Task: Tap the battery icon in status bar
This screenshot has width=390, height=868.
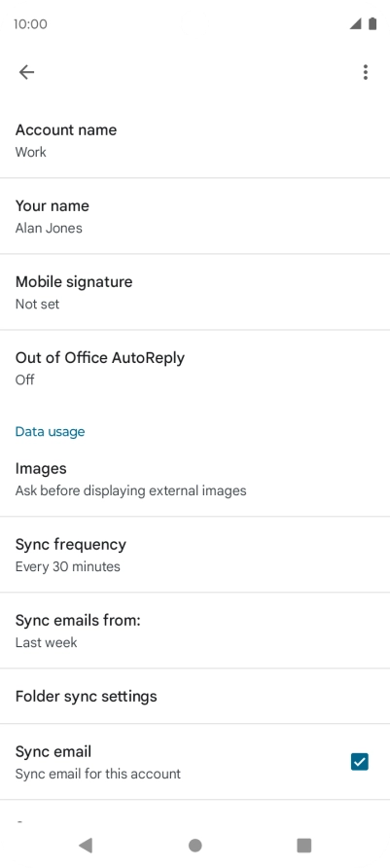Action: pyautogui.click(x=372, y=23)
